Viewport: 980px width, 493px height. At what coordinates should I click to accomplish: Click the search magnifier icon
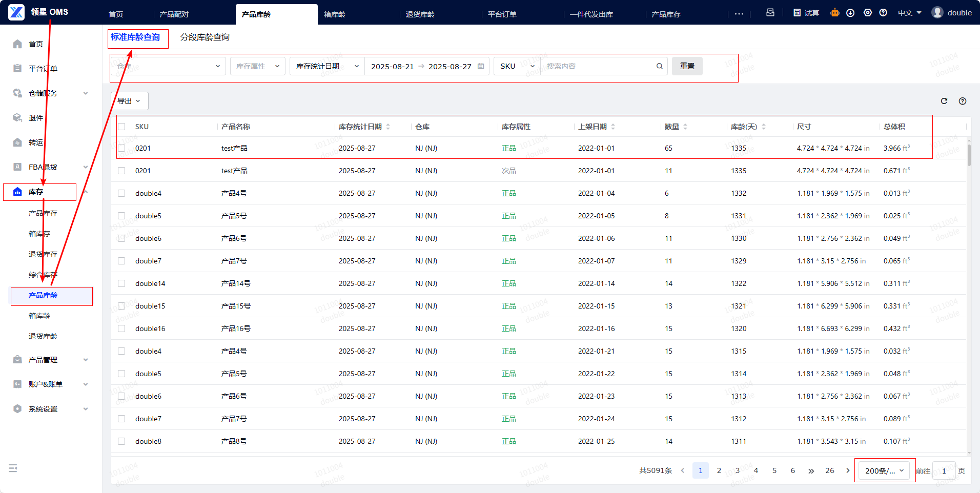click(660, 66)
